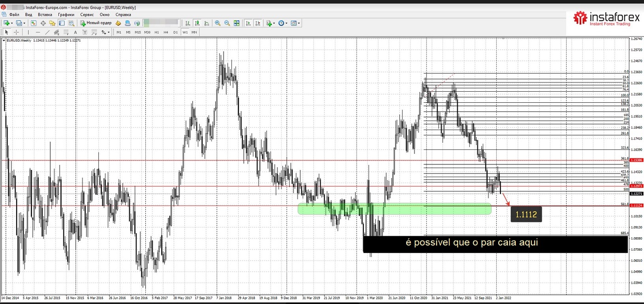Open the Графики menu
Screen dimensions: 644x304
tap(66, 15)
